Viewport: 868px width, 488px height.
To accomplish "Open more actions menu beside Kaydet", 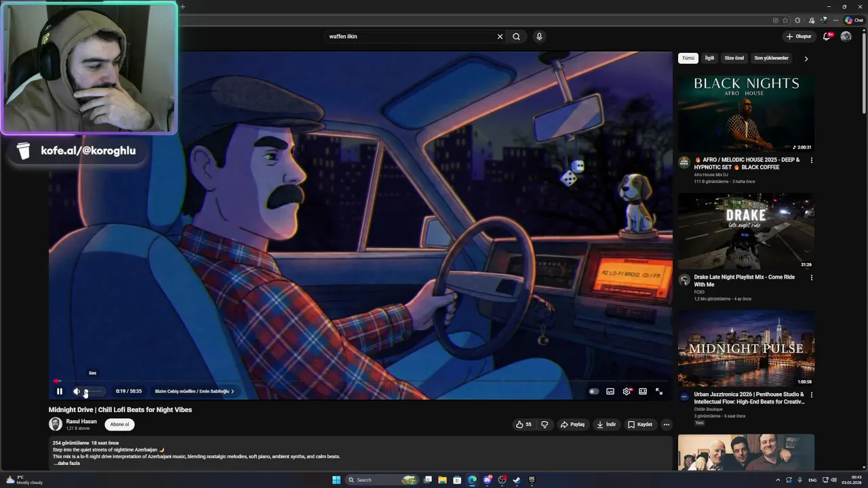I will click(666, 424).
